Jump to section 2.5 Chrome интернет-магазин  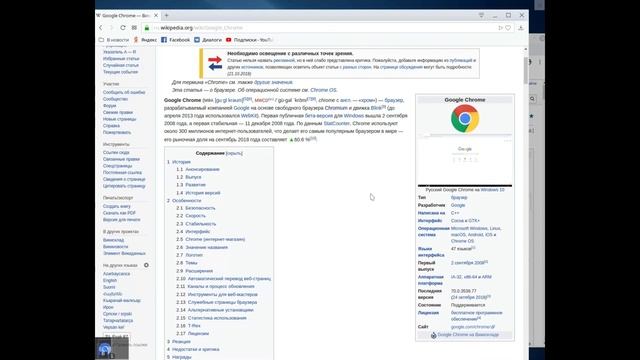(x=211, y=240)
